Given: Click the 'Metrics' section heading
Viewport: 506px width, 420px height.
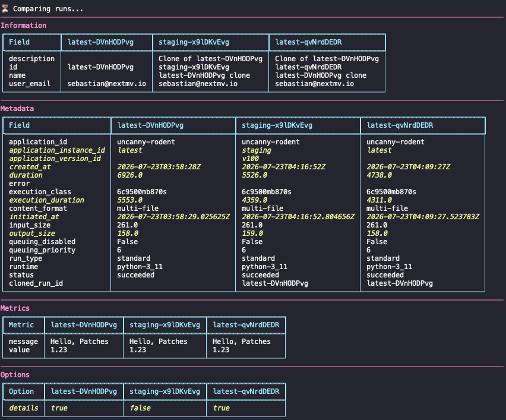Looking at the screenshot, I should [15, 308].
